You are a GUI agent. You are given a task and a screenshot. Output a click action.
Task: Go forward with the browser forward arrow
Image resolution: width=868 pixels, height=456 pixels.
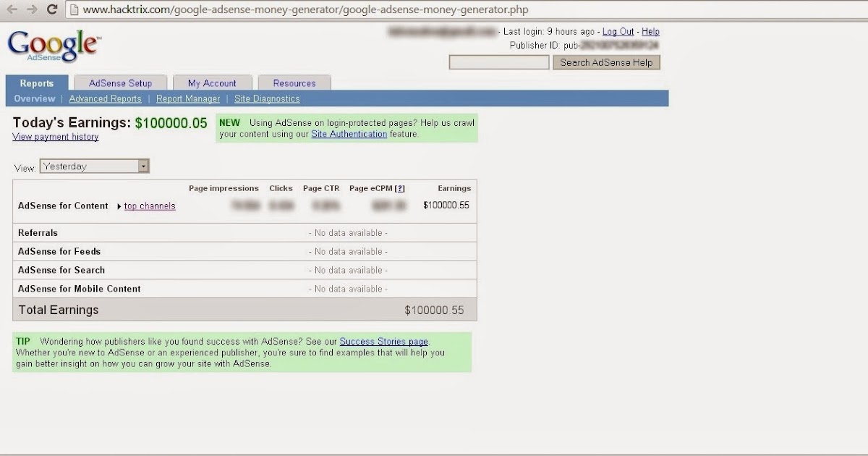point(32,9)
